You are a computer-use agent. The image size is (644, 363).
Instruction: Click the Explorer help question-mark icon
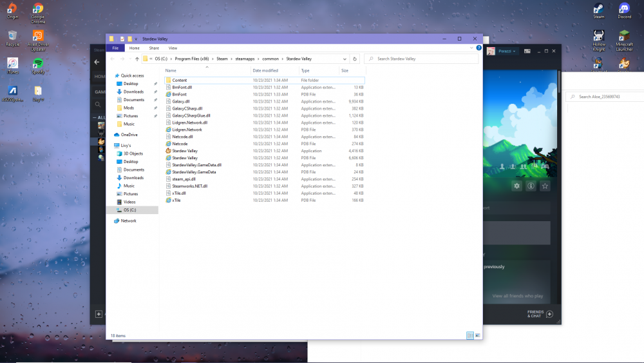478,48
